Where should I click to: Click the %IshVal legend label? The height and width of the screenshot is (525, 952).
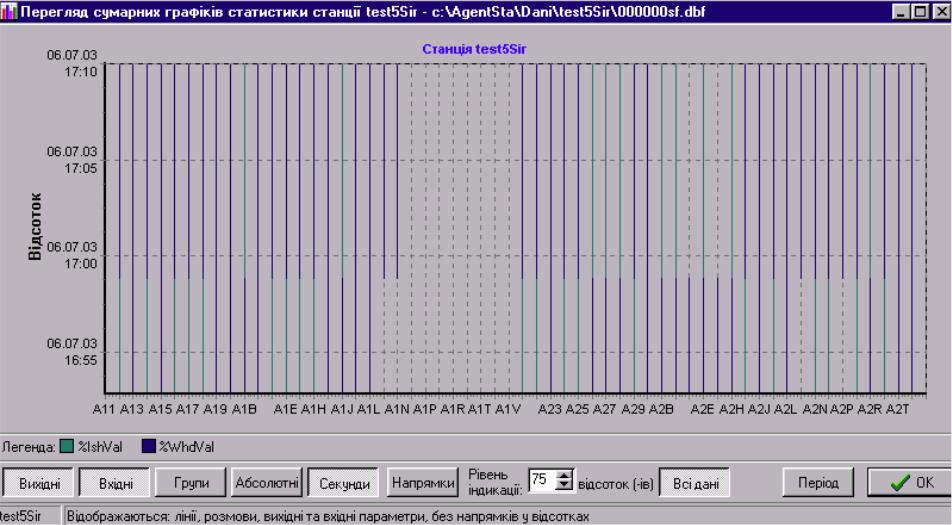coord(100,447)
